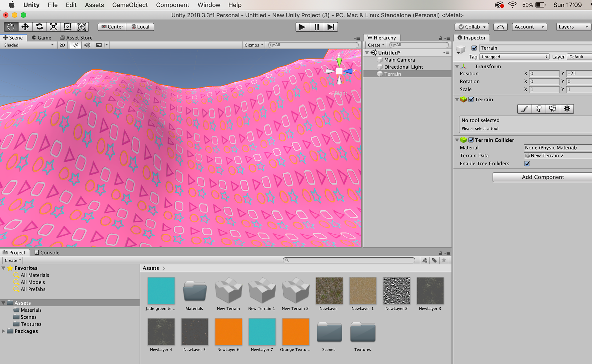Open the Shaded draw mode dropdown

(x=28, y=45)
